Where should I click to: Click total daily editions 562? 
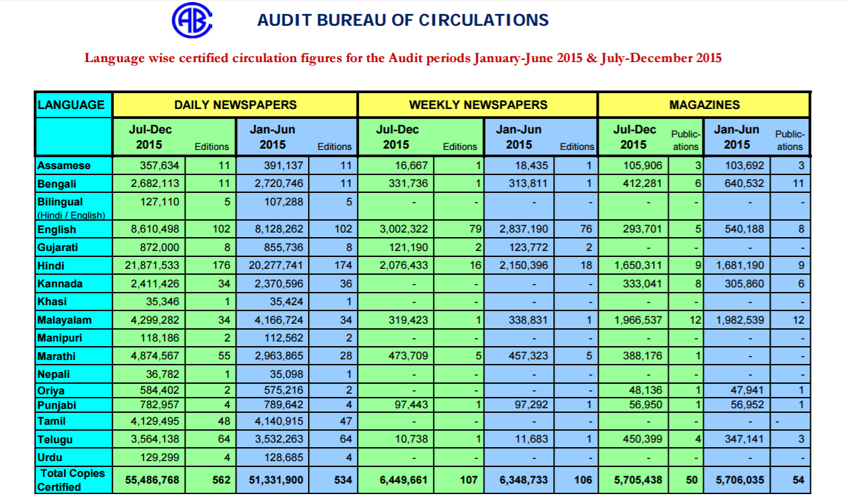pyautogui.click(x=222, y=480)
